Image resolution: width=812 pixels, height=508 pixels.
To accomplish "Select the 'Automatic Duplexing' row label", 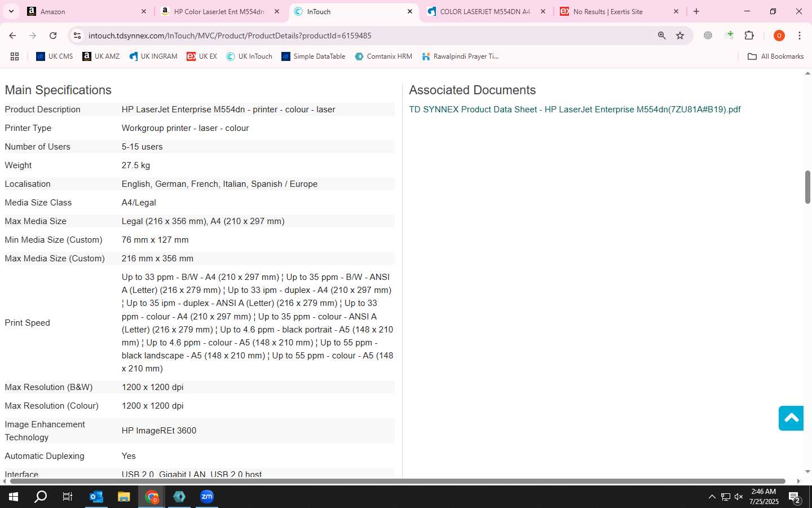I will 45,456.
